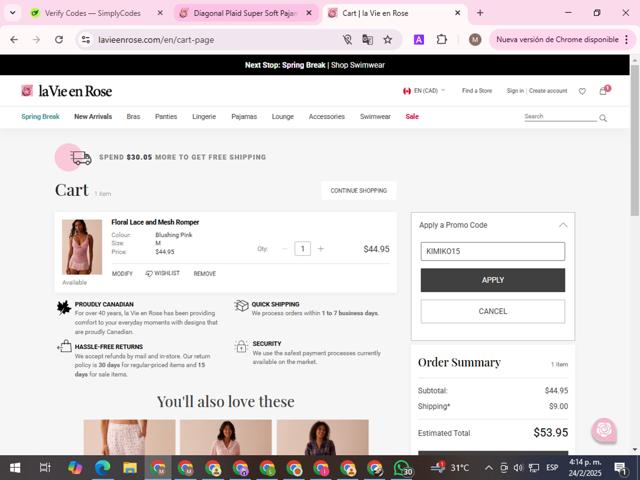The height and width of the screenshot is (480, 640).
Task: Open Copilot from the taskbar
Action: point(75,467)
